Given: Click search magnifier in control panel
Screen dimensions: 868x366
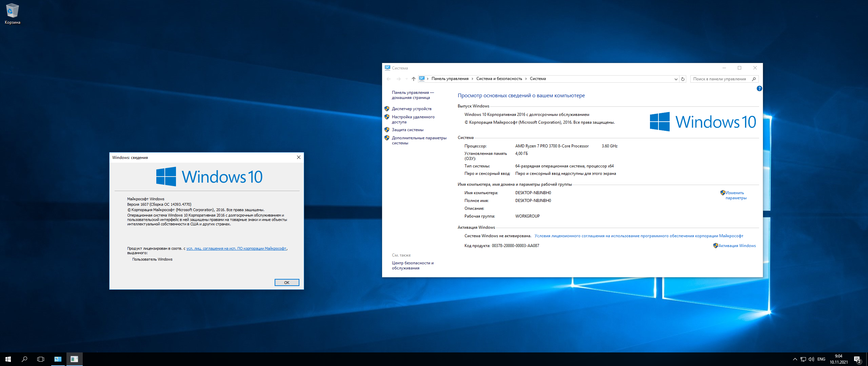Looking at the screenshot, I should click(754, 79).
